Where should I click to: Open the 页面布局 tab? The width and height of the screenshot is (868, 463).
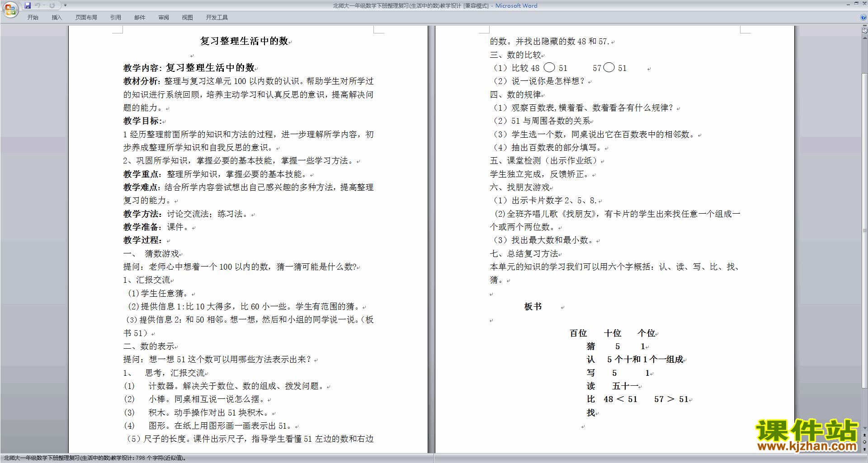point(86,17)
